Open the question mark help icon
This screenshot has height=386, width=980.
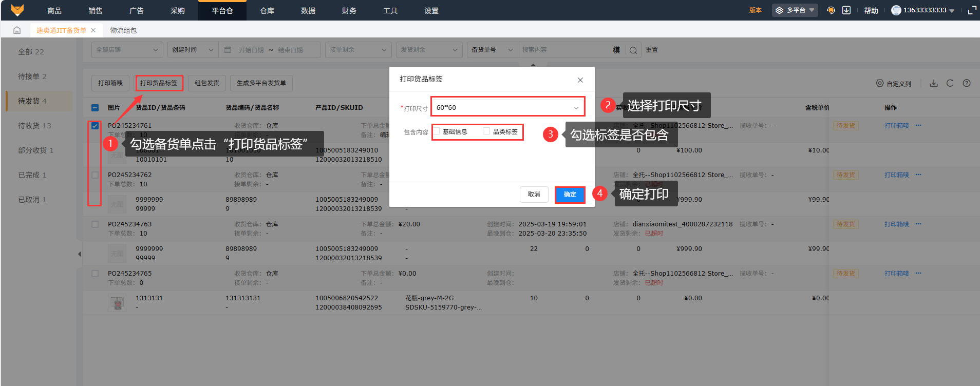[967, 83]
